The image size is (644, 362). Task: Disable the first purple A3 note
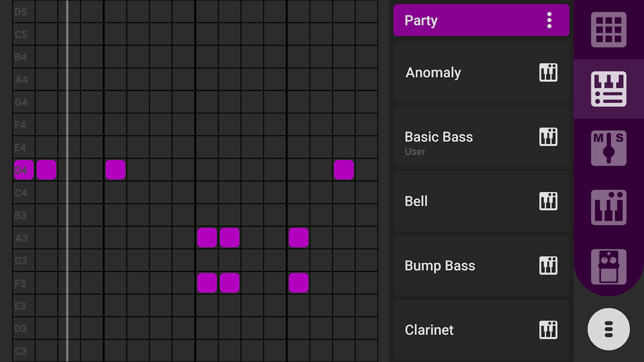[207, 238]
